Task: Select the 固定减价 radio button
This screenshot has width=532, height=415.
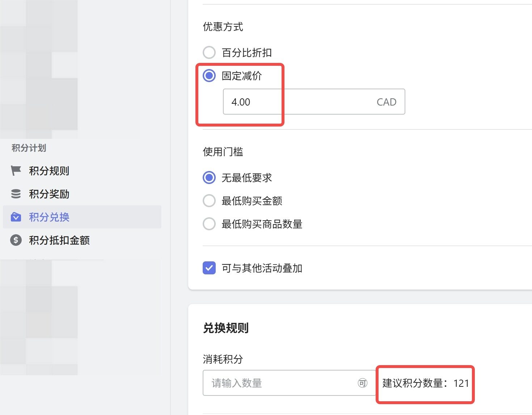Action: (x=209, y=76)
